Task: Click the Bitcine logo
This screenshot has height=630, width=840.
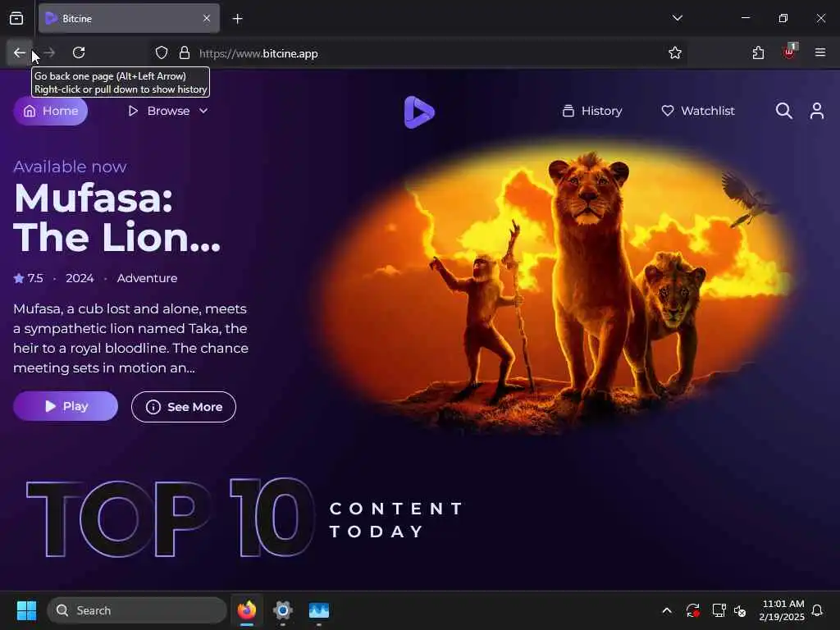Action: (x=419, y=112)
